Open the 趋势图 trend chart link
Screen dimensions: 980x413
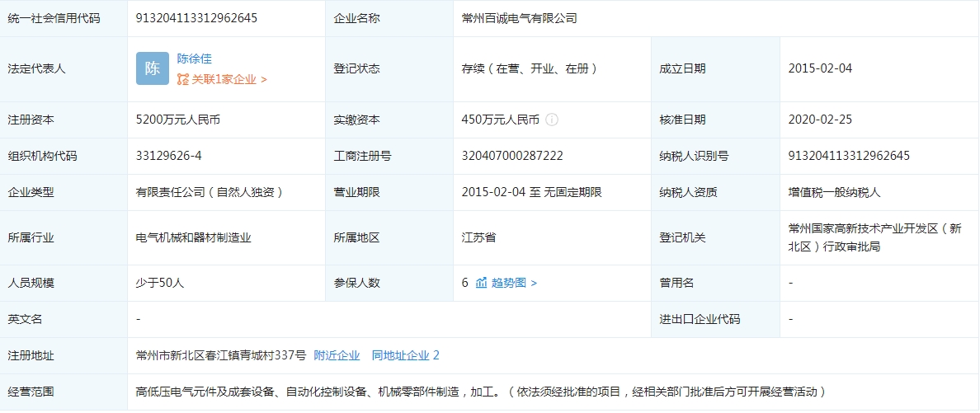click(514, 283)
